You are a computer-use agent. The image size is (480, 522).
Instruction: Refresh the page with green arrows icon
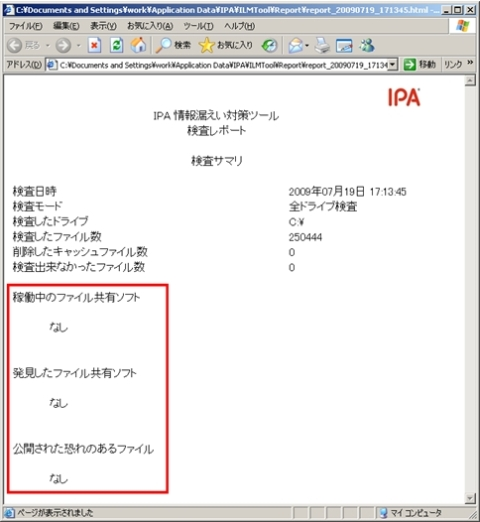tap(116, 45)
